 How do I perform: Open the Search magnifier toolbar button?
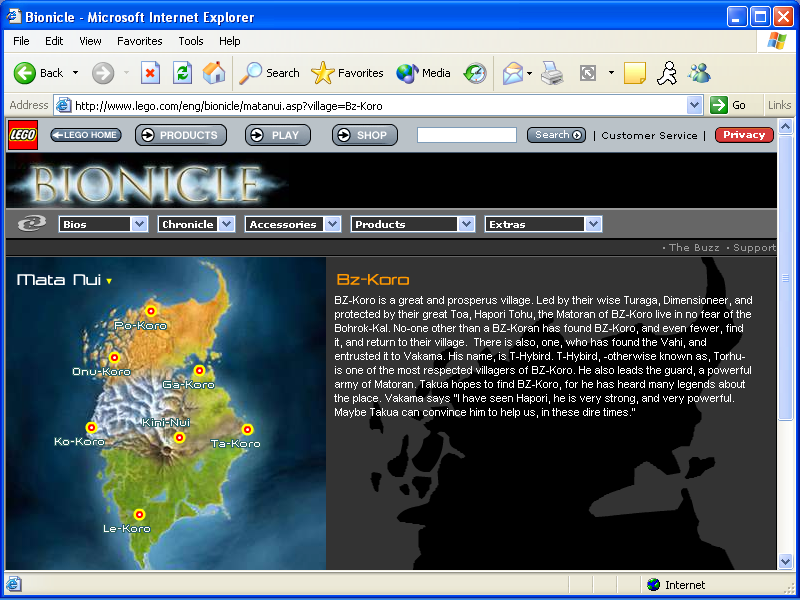point(270,73)
